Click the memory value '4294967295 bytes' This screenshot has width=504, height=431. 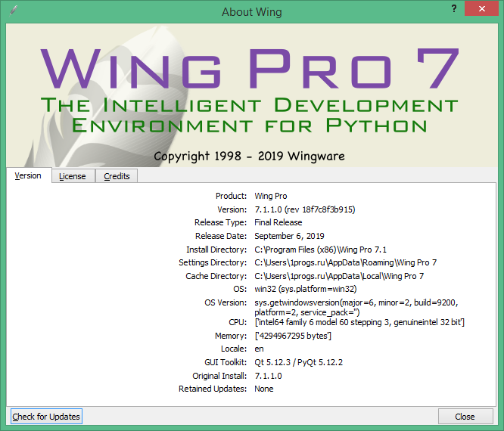click(x=293, y=336)
